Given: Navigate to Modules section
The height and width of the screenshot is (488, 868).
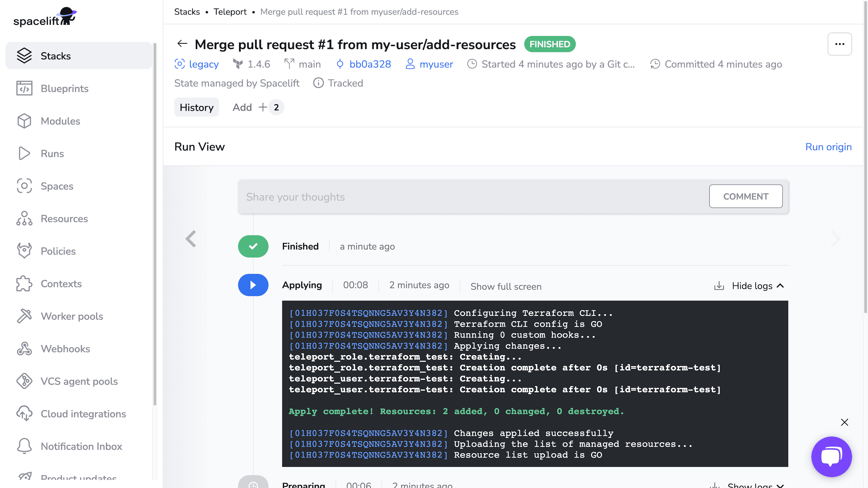Looking at the screenshot, I should (60, 121).
